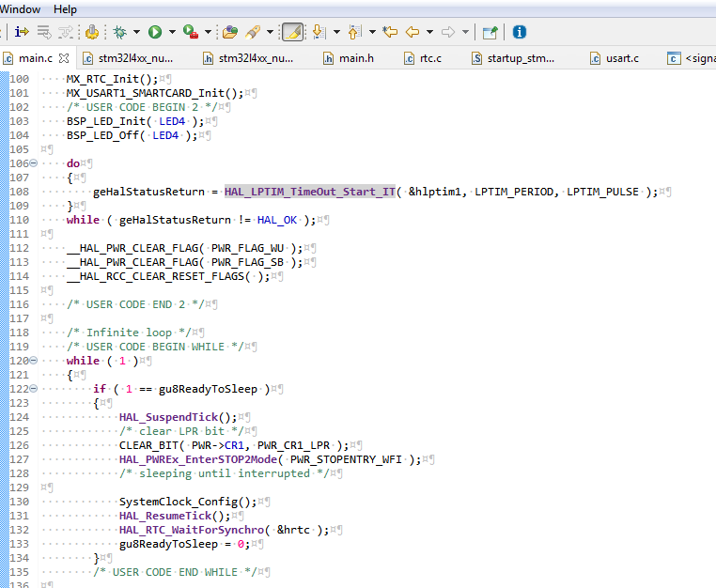The width and height of the screenshot is (716, 588).
Task: Open the Back navigation history dropdown
Action: (x=429, y=32)
